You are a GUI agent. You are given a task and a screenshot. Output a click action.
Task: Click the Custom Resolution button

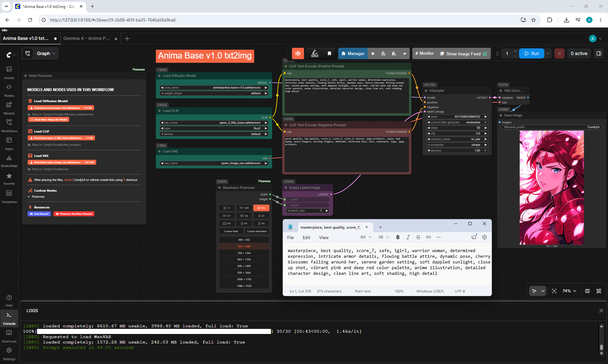[x=257, y=231]
